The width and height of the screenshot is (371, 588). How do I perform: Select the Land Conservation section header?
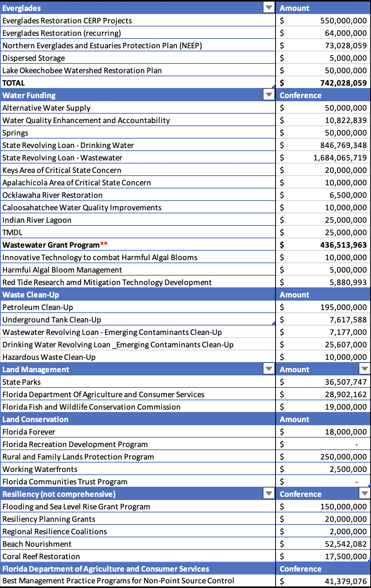coord(35,419)
